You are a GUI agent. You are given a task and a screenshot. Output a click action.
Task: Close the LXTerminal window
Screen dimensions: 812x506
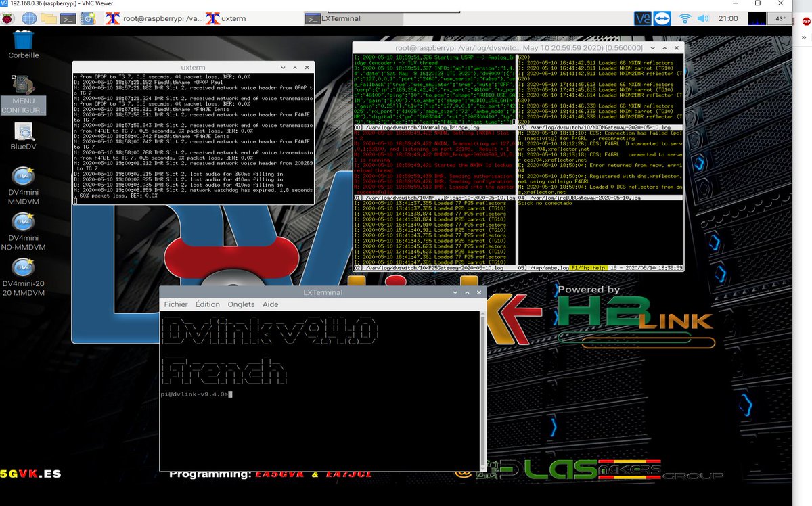[479, 292]
